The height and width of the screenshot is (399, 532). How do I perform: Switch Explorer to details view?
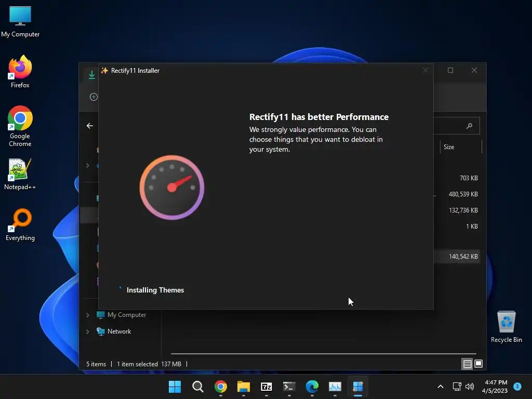(467, 364)
